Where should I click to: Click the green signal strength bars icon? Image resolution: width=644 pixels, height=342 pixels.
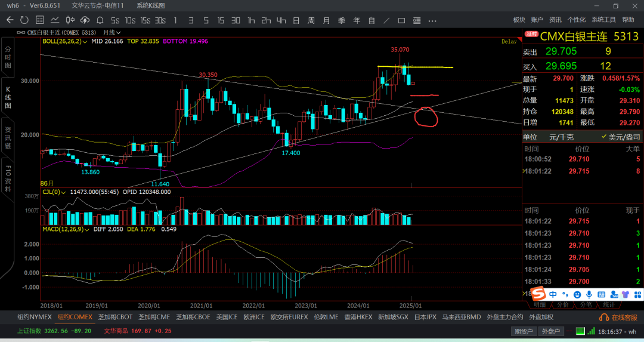tap(592, 331)
